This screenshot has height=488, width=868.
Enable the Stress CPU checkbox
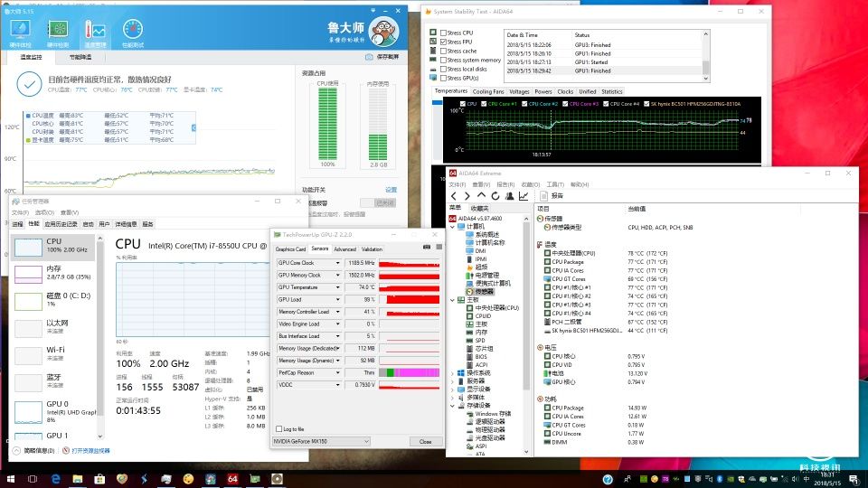click(443, 33)
